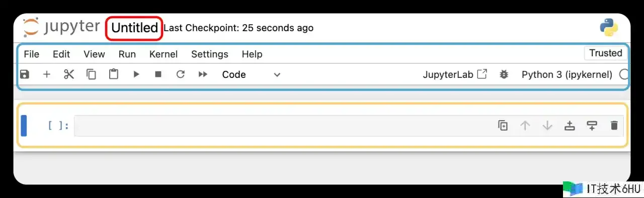The width and height of the screenshot is (644, 198).
Task: Restart kernel and run all cells
Action: 203,74
